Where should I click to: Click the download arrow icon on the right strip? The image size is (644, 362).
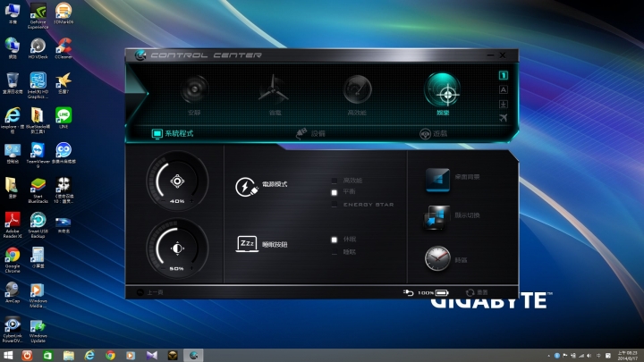(503, 104)
